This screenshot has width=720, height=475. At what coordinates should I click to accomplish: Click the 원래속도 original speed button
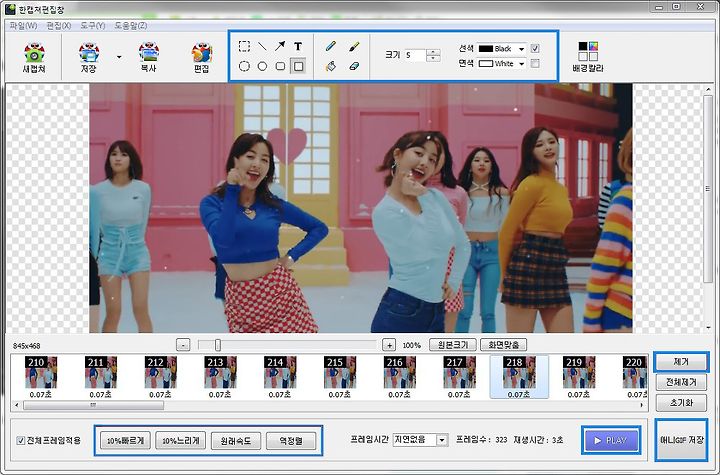pos(236,441)
